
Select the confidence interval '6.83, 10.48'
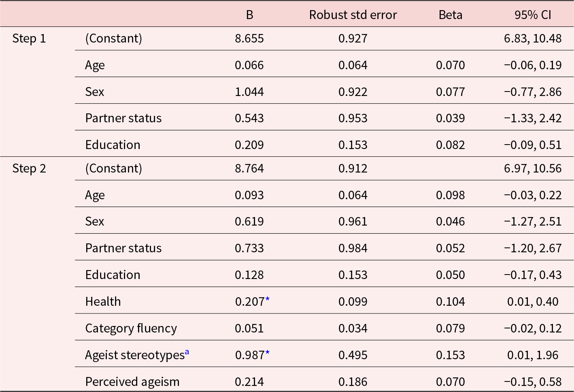[532, 38]
